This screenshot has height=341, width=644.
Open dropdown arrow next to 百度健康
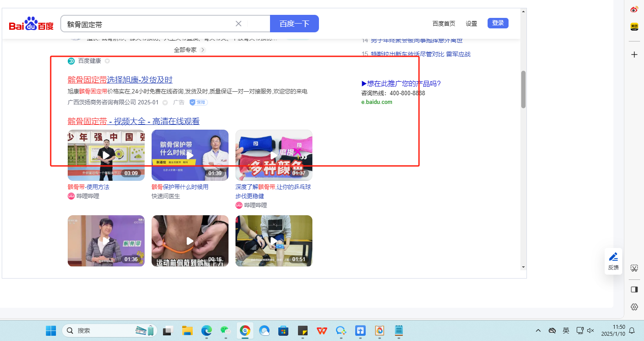[107, 61]
